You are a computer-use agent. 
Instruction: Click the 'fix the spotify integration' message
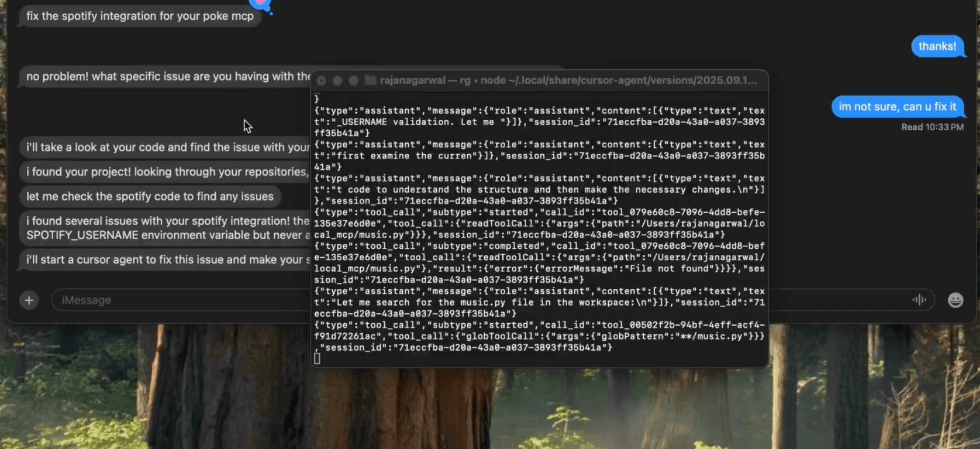[x=140, y=16]
